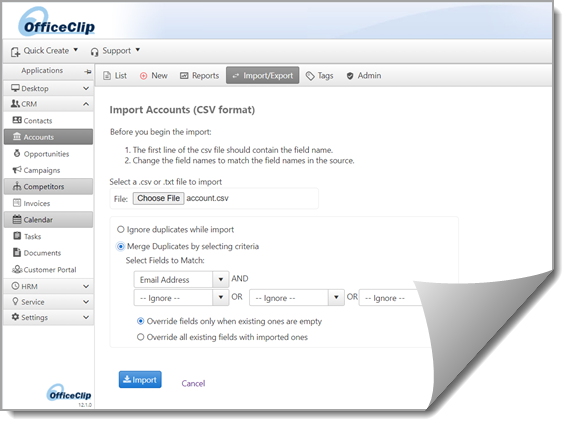The height and width of the screenshot is (426, 569).
Task: Open the Quick Create dropdown menu
Action: tap(44, 51)
